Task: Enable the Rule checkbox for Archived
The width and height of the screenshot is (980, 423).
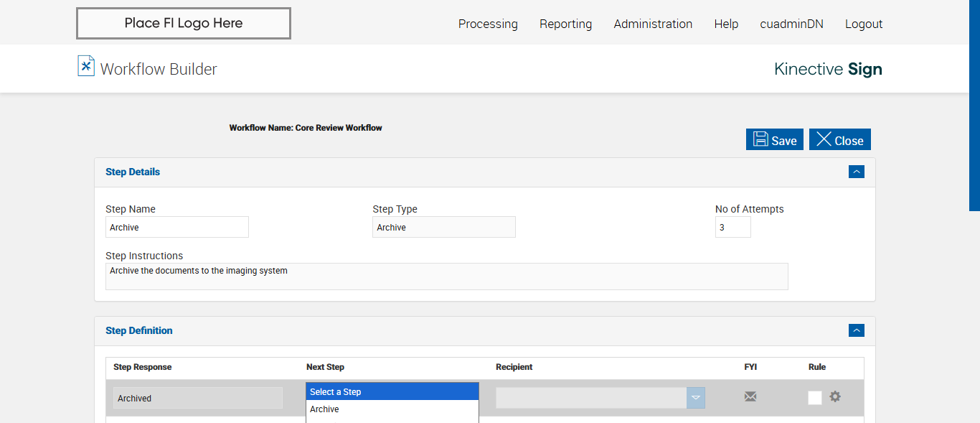Action: (815, 398)
